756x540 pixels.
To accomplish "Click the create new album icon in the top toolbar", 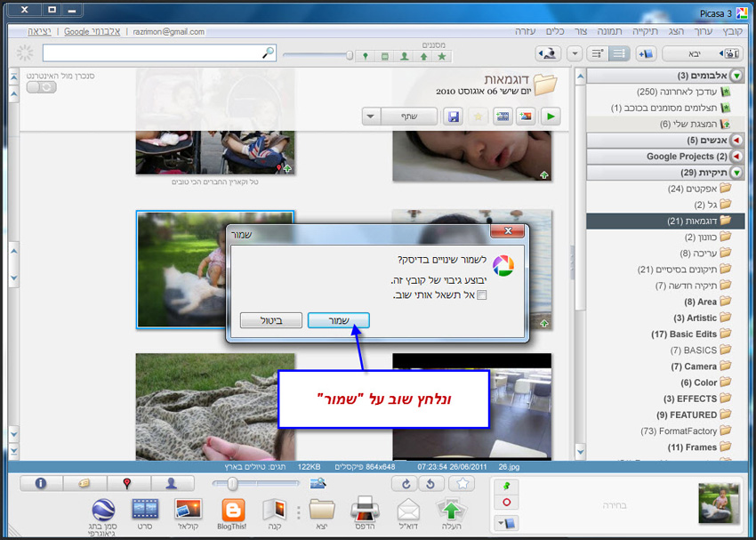I will pyautogui.click(x=646, y=53).
